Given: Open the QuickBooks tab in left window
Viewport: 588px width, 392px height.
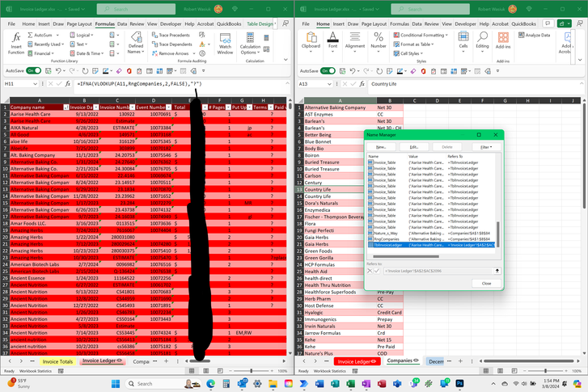Looking at the screenshot, I should (x=229, y=23).
